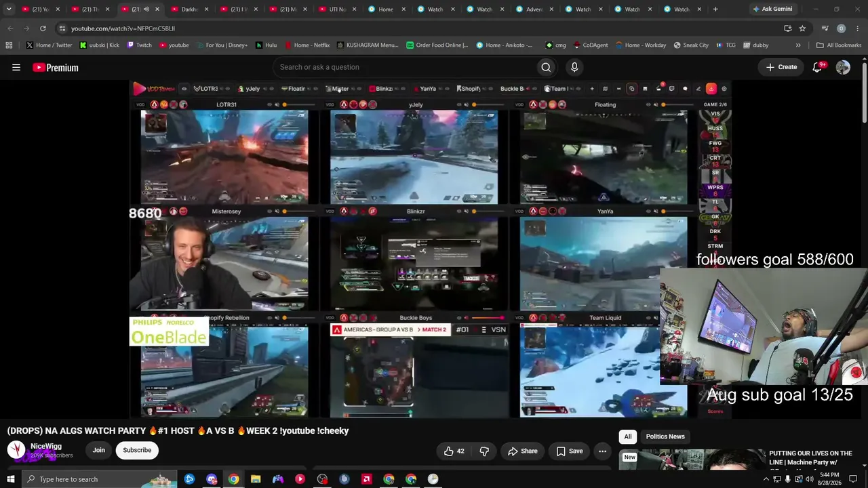Open the clock app on the taskbar
Screen dimensions: 868x488
click(433, 479)
